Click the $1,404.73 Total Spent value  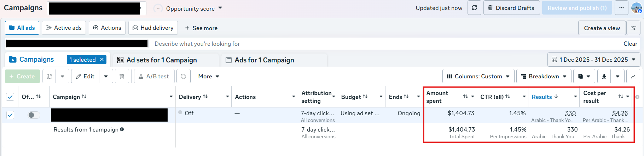coord(462,129)
